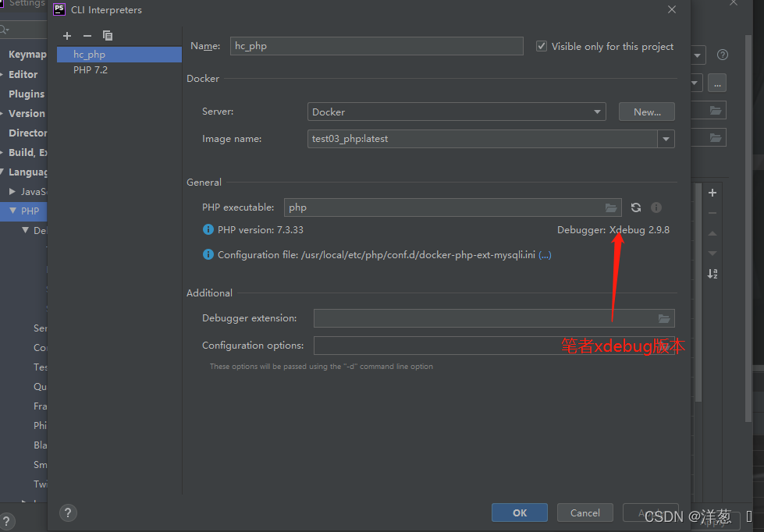Click minus icon in Settings window right panel

(712, 214)
